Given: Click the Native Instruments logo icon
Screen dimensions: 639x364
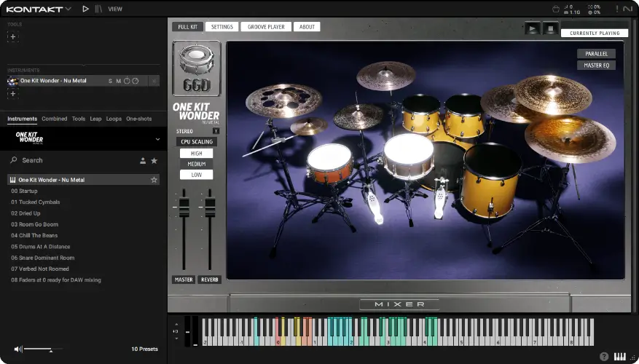Looking at the screenshot, I should coord(628,9).
